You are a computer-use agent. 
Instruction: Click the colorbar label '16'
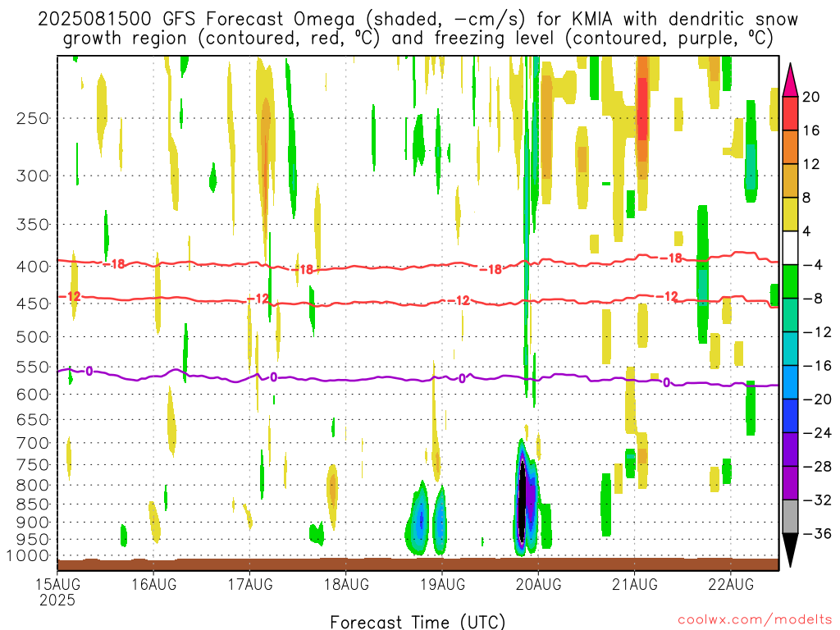[x=811, y=130]
